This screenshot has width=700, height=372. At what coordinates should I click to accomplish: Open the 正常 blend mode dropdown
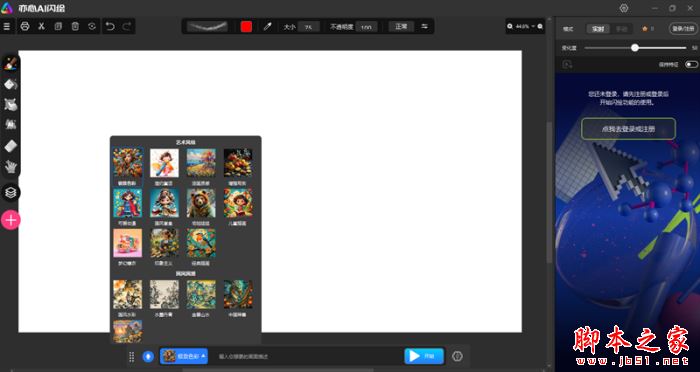pyautogui.click(x=401, y=26)
